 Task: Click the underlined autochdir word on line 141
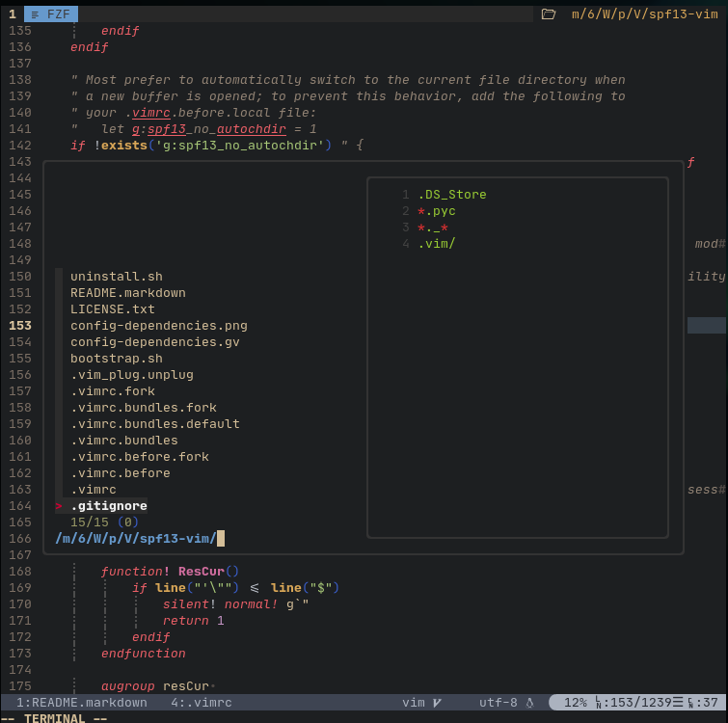[x=251, y=129]
